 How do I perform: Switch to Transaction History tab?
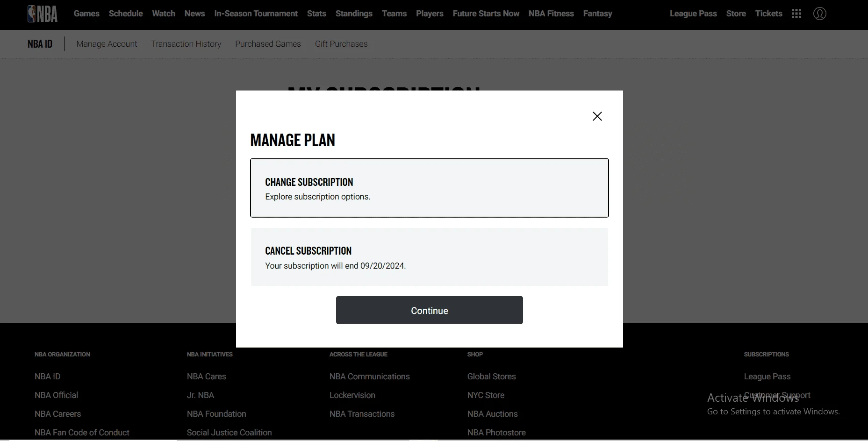[186, 44]
